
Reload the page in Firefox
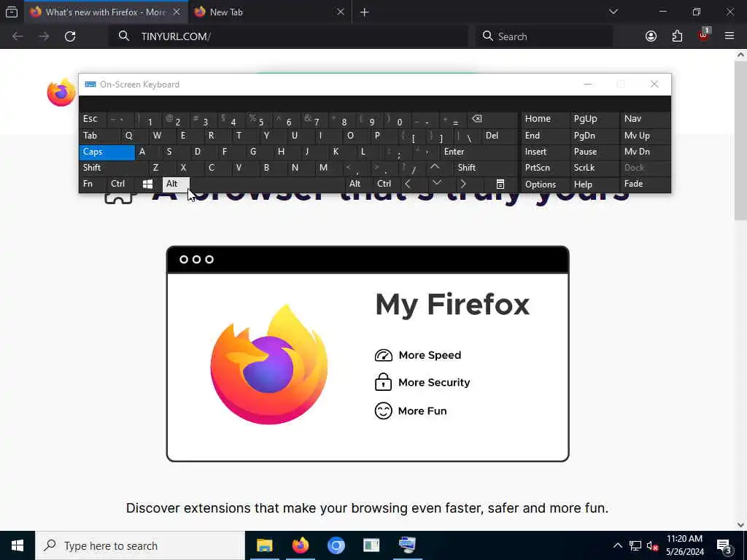(x=70, y=36)
